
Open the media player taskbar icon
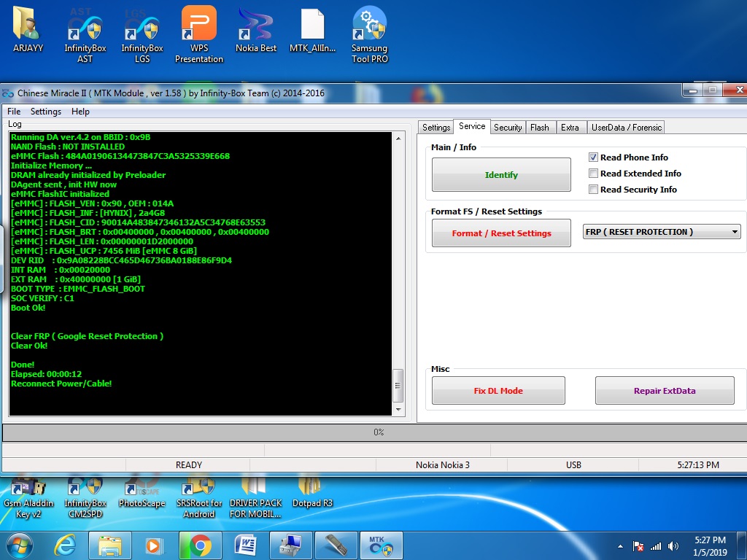(153, 545)
